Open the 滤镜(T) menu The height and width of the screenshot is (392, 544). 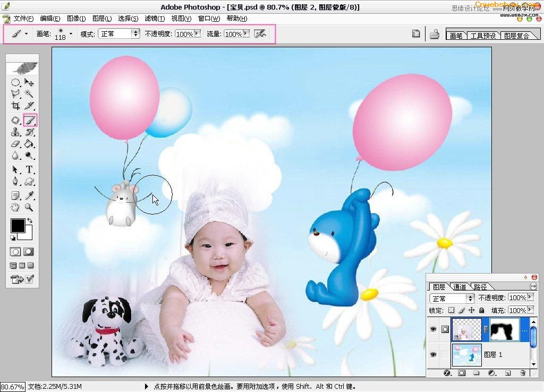tap(155, 19)
